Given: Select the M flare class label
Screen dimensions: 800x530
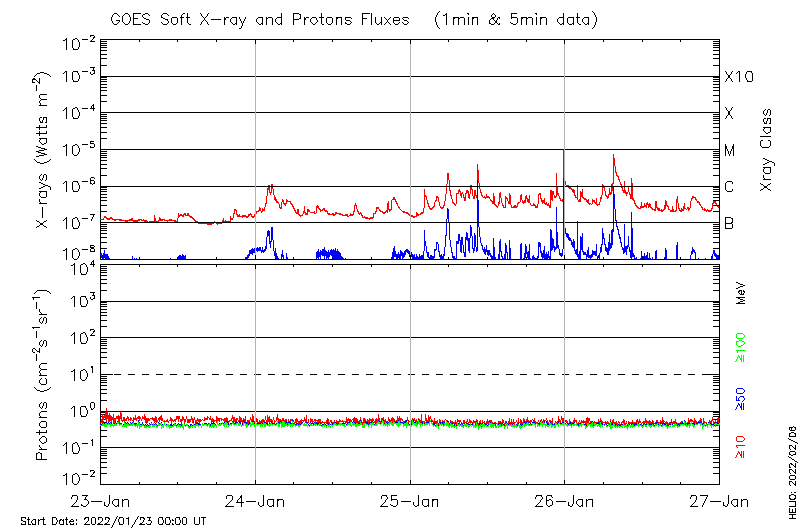Looking at the screenshot, I should click(x=730, y=150).
